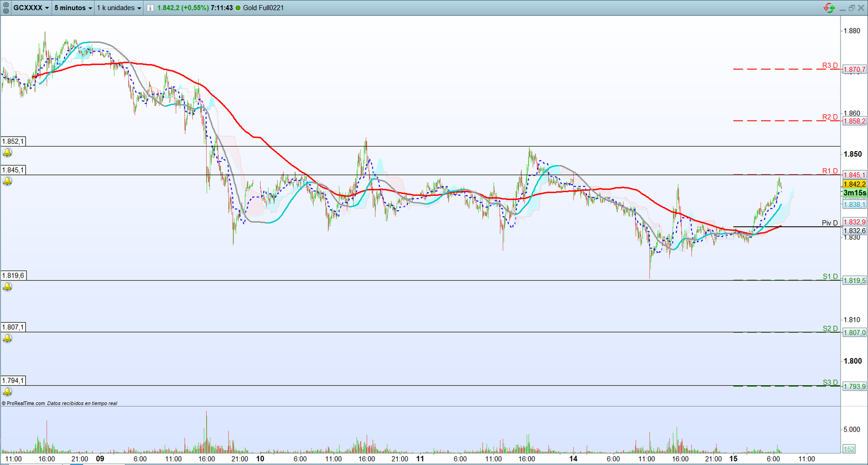Click the R3 D resistance label
This screenshot has width=868, height=465.
(x=830, y=65)
